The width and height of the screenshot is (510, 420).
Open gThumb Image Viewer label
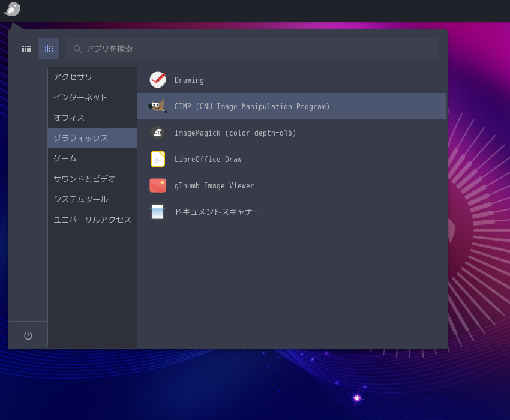click(214, 186)
